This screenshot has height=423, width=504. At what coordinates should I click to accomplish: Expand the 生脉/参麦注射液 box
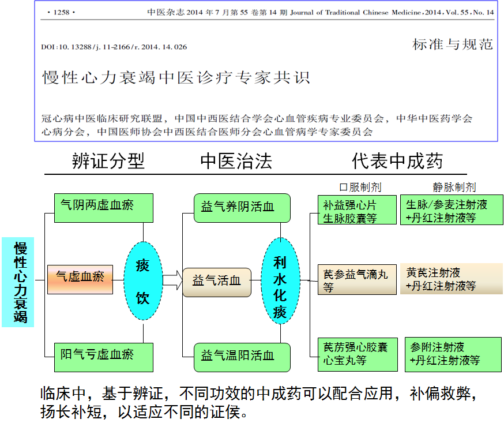click(452, 210)
